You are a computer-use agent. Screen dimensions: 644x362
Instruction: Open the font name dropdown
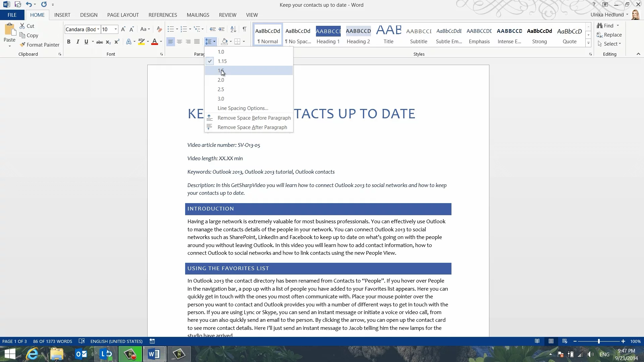point(98,29)
